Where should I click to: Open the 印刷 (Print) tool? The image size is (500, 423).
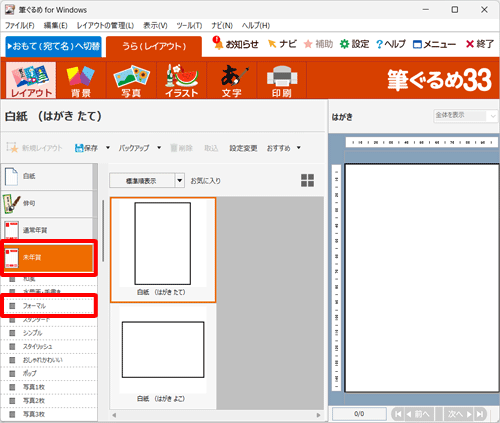(x=282, y=80)
